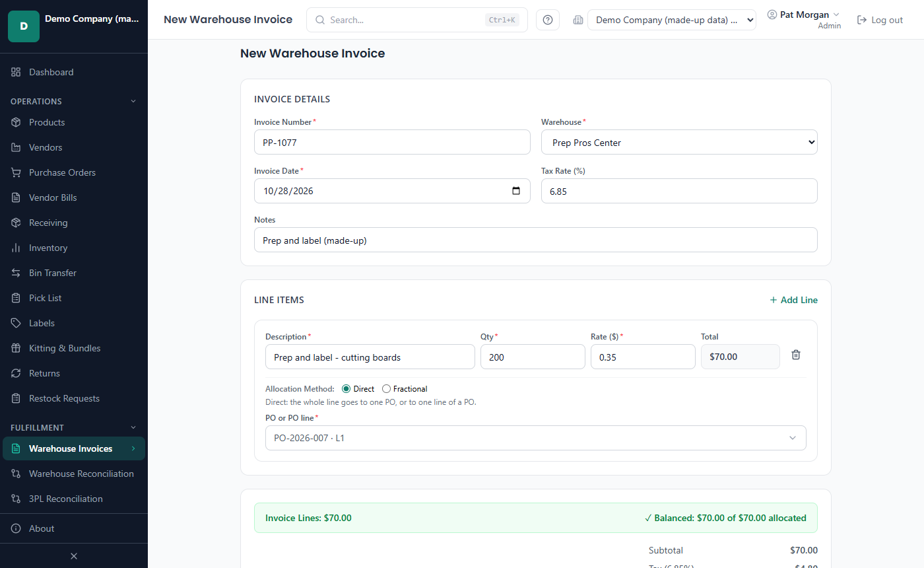
Task: Open help via question mark icon
Action: coord(548,20)
